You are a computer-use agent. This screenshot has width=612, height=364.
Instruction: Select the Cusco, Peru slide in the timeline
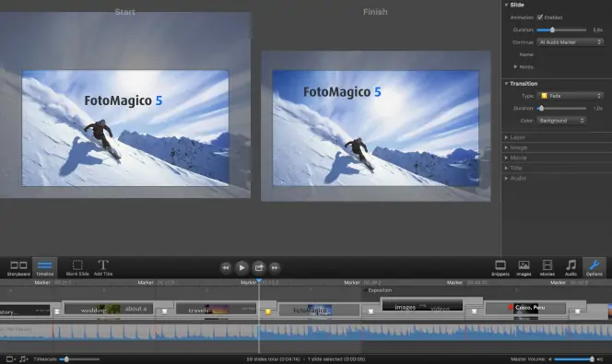tap(525, 308)
